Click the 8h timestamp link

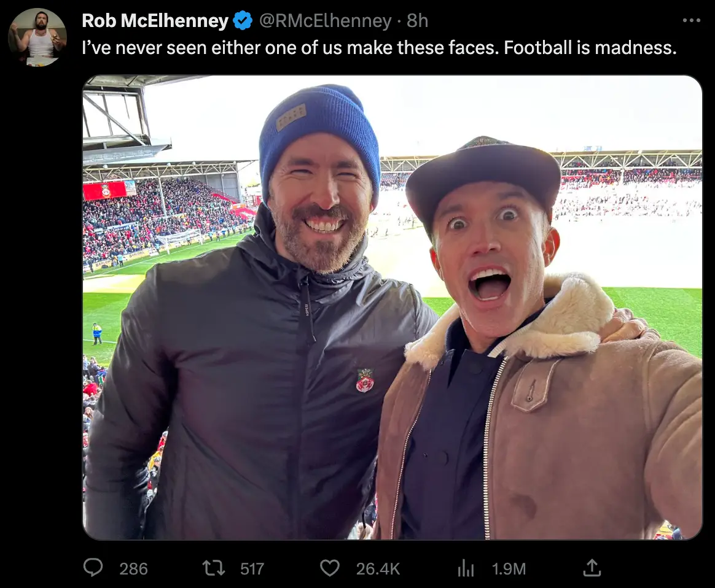[418, 21]
